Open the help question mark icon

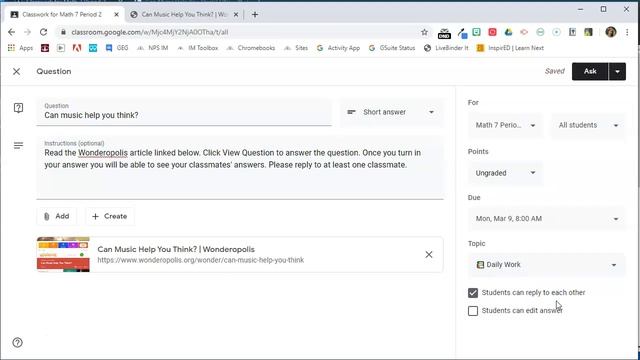(x=18, y=342)
